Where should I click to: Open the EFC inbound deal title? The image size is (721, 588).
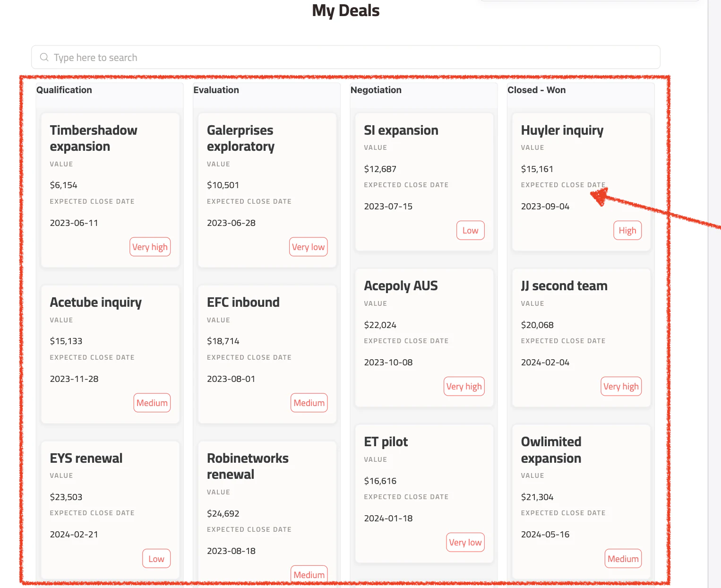point(243,302)
